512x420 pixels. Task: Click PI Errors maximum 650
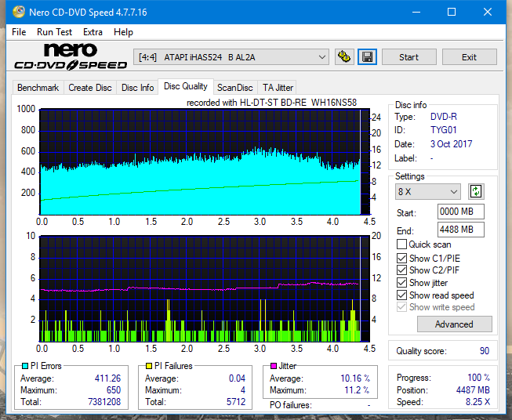(x=114, y=390)
